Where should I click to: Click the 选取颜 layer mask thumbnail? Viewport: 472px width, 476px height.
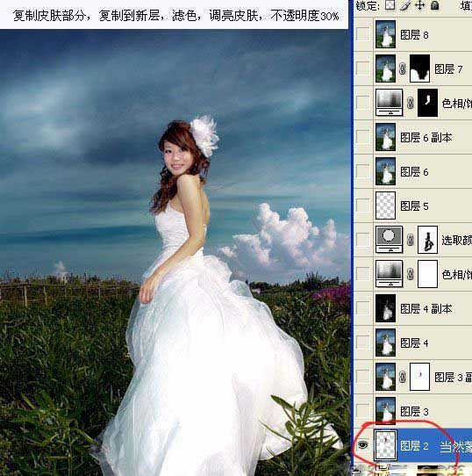coord(428,240)
